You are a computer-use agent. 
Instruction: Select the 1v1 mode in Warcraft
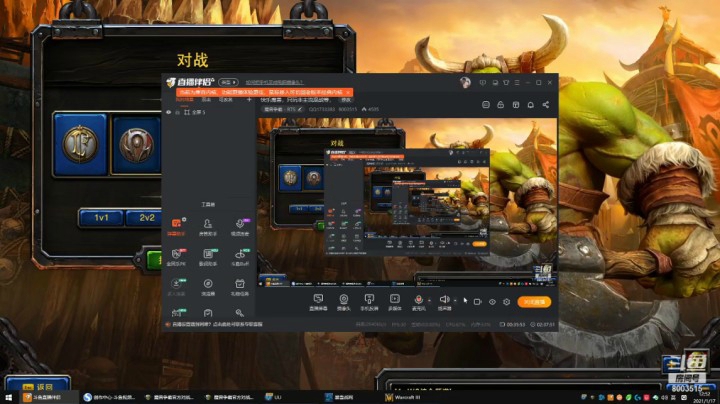point(101,218)
